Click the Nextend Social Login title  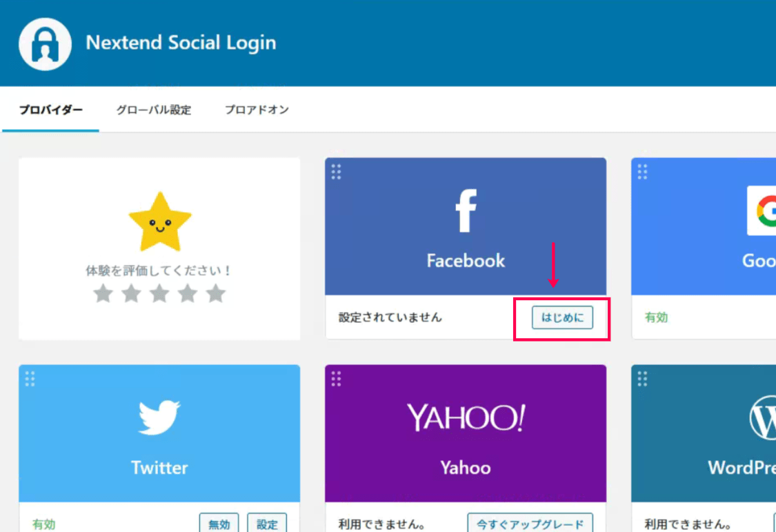181,43
